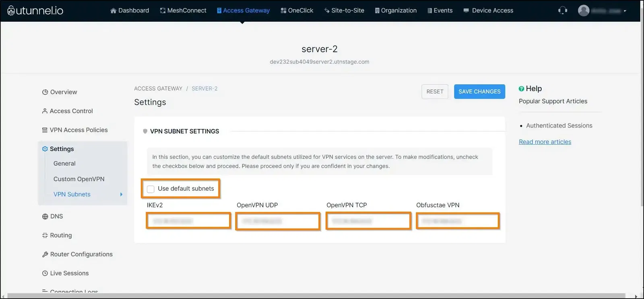The height and width of the screenshot is (299, 644).
Task: Open DNS in the sidebar
Action: (52, 216)
